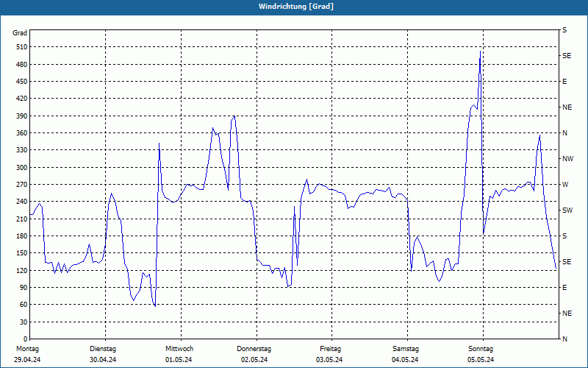Select the Samstag day label
588x368 pixels.
point(406,349)
